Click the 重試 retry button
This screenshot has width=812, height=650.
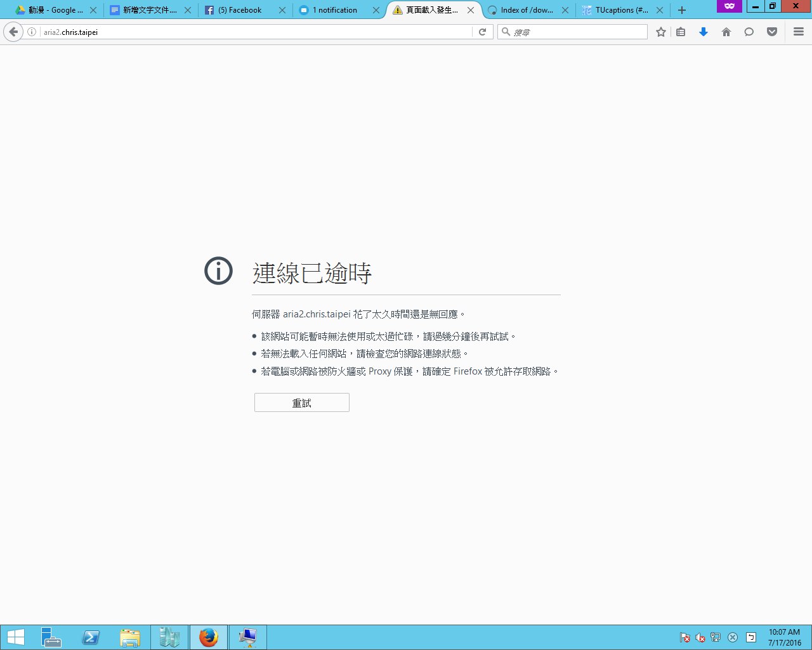click(302, 402)
